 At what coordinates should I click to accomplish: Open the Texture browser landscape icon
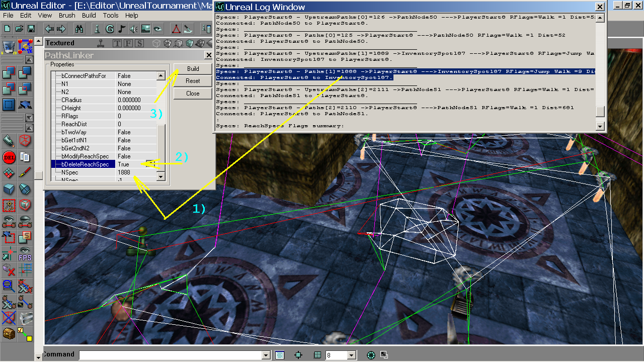(x=146, y=29)
